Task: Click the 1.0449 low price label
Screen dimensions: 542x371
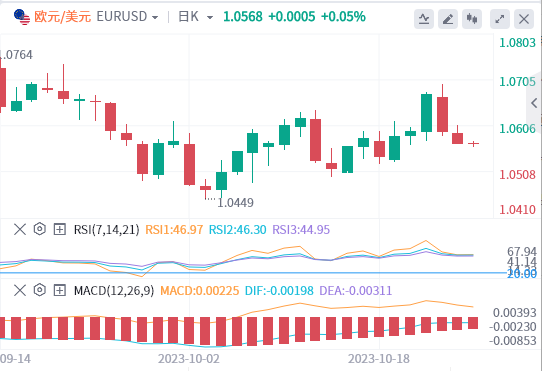Action: (235, 203)
